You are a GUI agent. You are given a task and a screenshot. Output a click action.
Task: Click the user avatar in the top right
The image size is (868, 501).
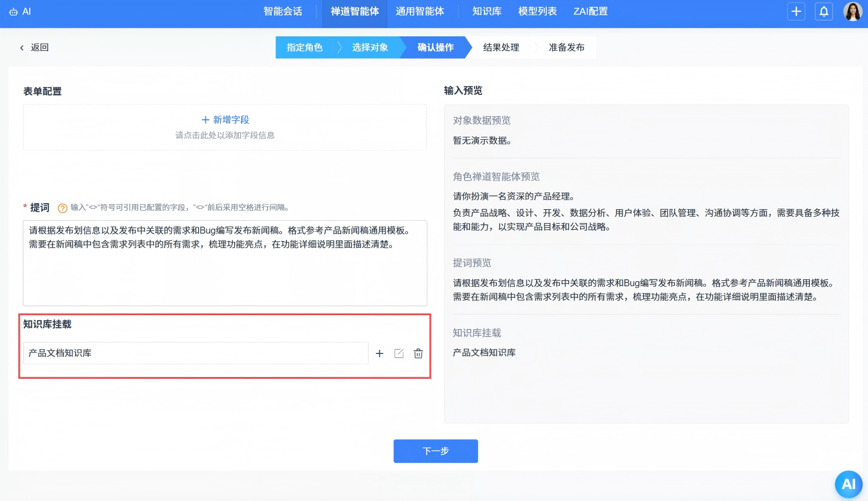pos(853,11)
